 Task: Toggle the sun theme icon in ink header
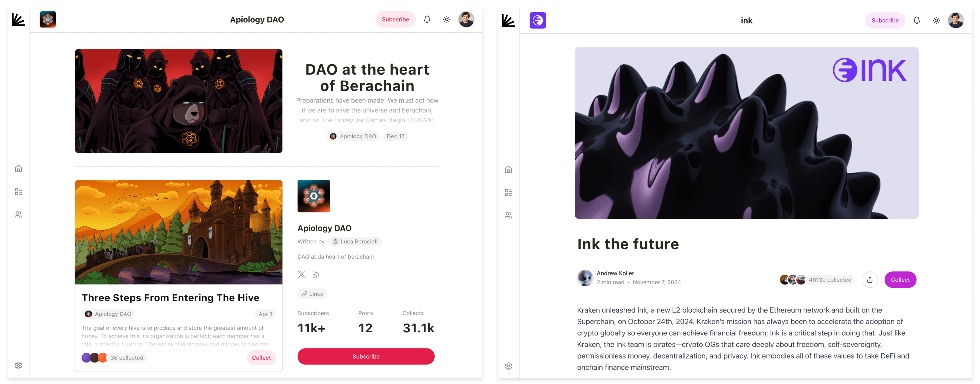(x=936, y=21)
